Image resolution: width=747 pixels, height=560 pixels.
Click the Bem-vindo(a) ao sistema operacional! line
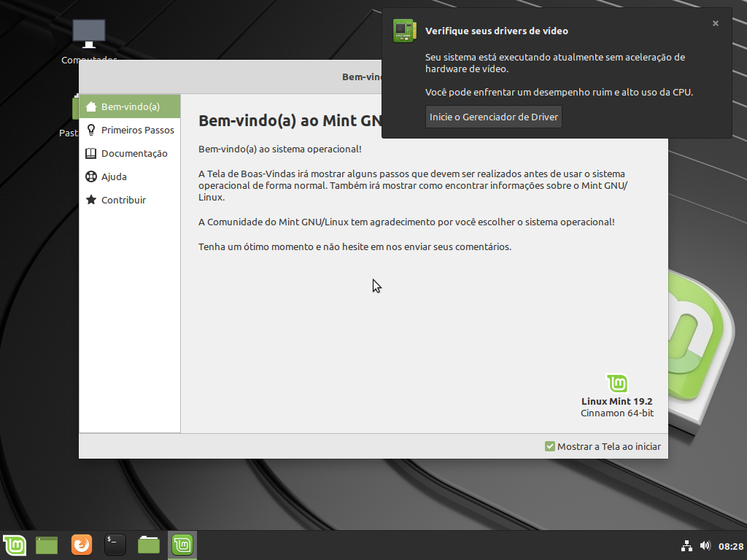(x=280, y=149)
